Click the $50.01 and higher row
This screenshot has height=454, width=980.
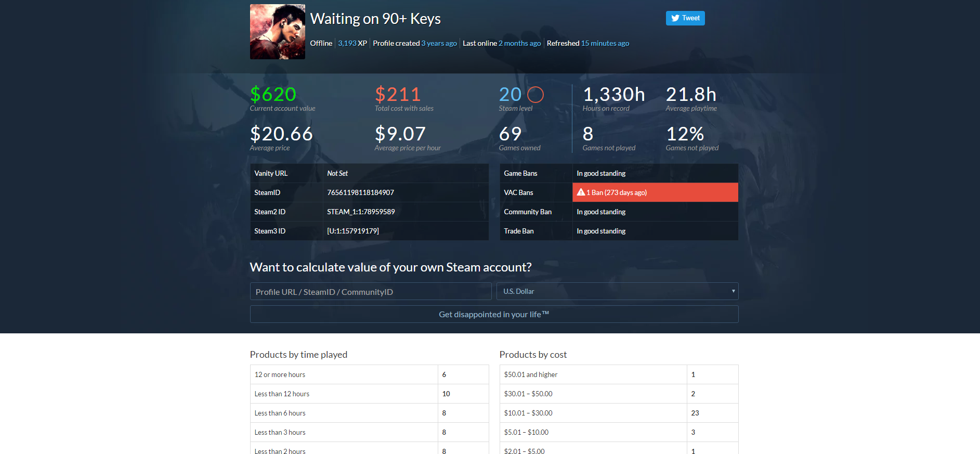click(x=619, y=374)
